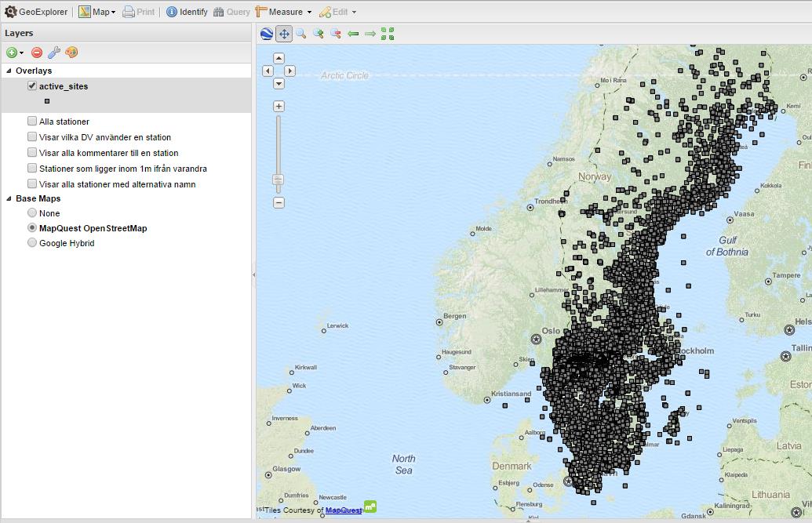
Task: Go to next map extent
Action: point(370,34)
